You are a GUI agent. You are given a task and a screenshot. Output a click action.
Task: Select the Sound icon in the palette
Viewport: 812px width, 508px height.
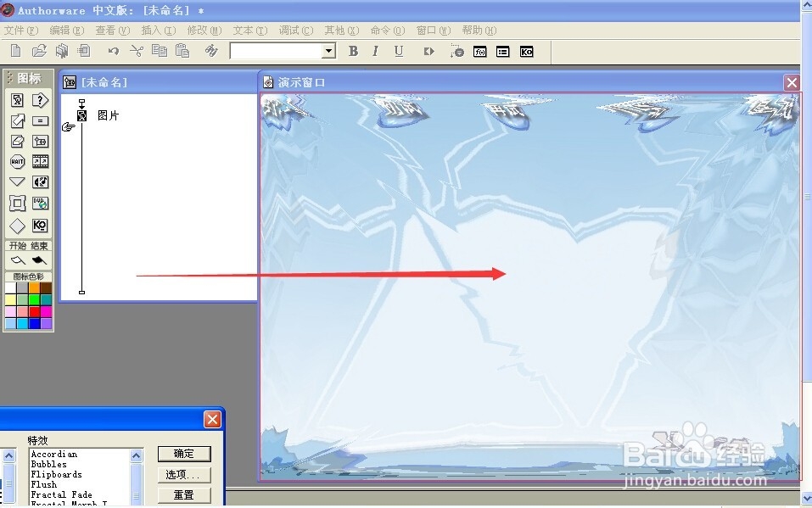click(x=40, y=181)
